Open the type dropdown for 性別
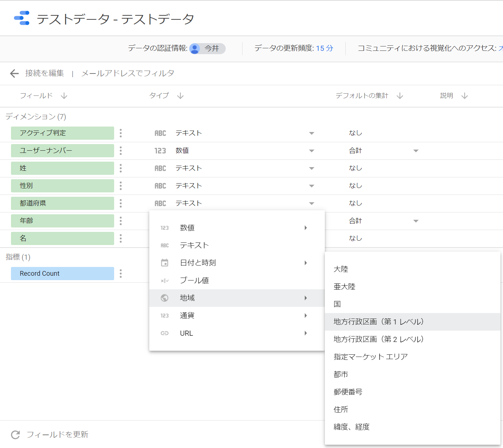Viewport: 503px width, 448px height. (311, 185)
